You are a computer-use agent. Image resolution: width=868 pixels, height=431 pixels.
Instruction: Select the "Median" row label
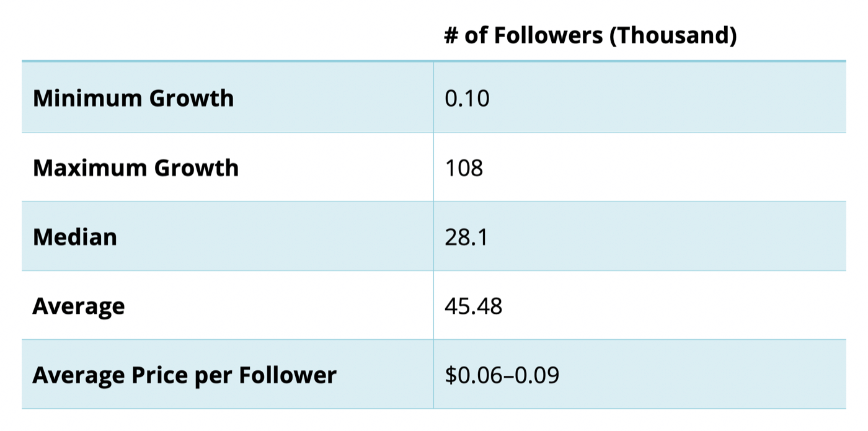click(74, 237)
